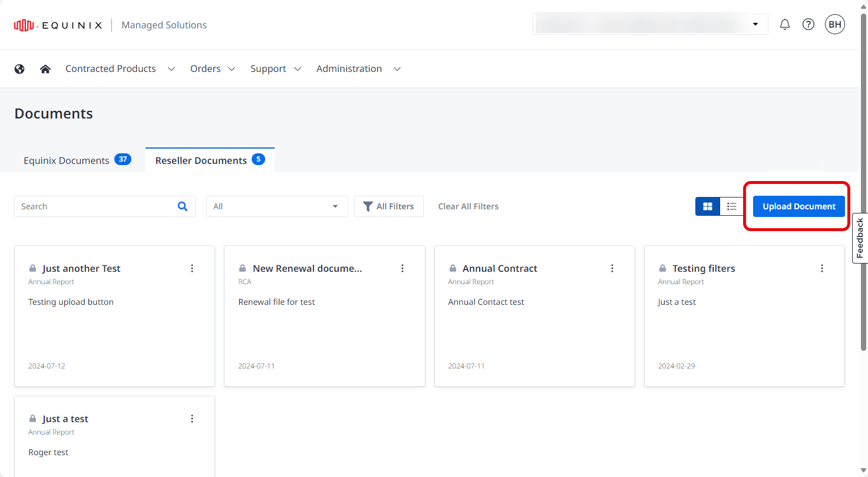
Task: Click lock icon on Testing filters card
Action: pyautogui.click(x=662, y=268)
